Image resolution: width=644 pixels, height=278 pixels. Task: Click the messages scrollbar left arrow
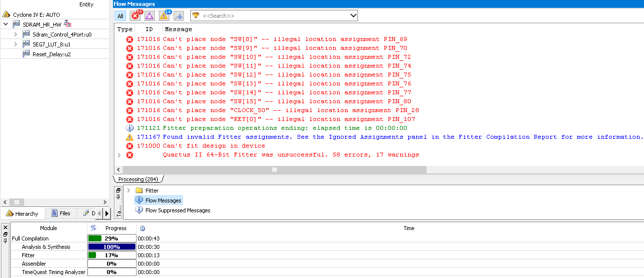tap(118, 169)
